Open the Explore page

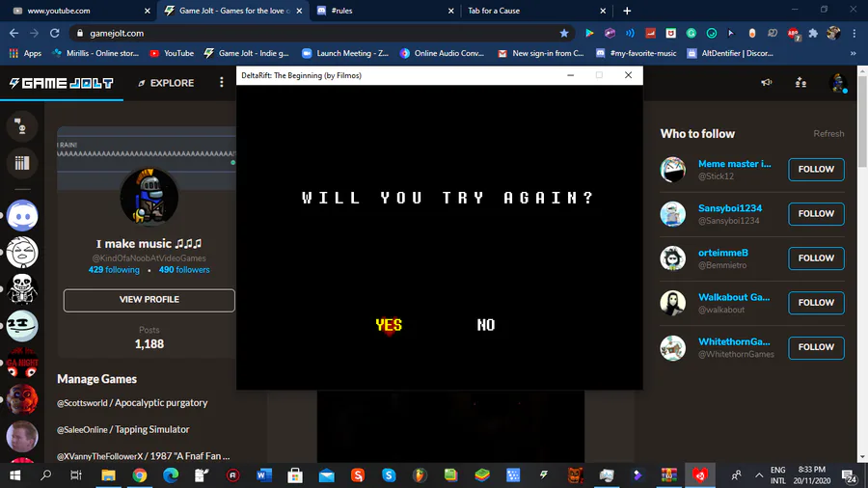[x=166, y=83]
